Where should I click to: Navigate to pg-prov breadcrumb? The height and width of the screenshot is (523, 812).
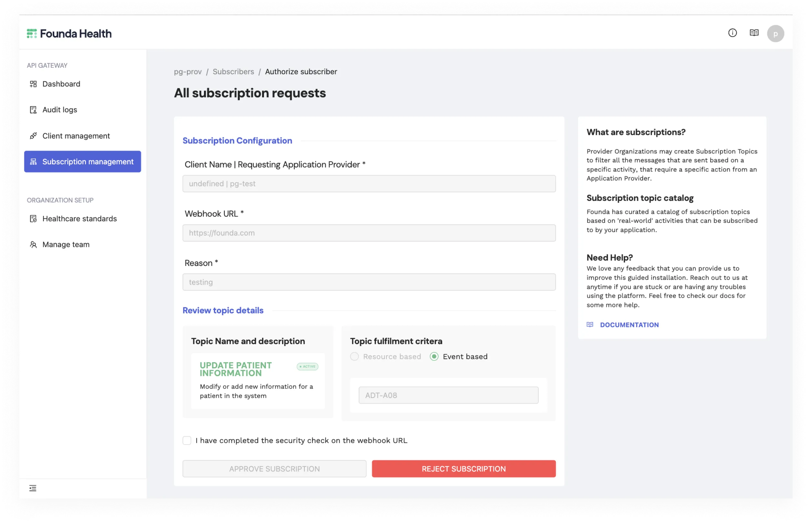(188, 72)
